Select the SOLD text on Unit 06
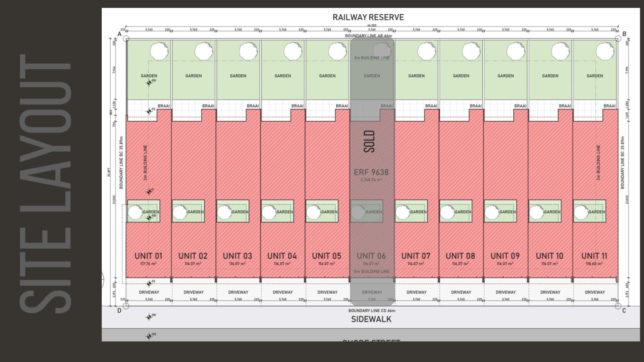 370,141
